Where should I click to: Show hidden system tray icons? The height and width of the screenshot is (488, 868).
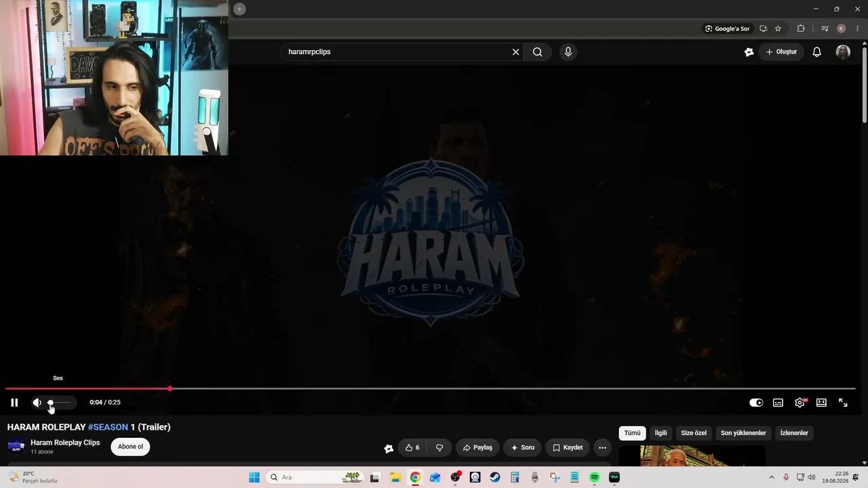click(771, 477)
